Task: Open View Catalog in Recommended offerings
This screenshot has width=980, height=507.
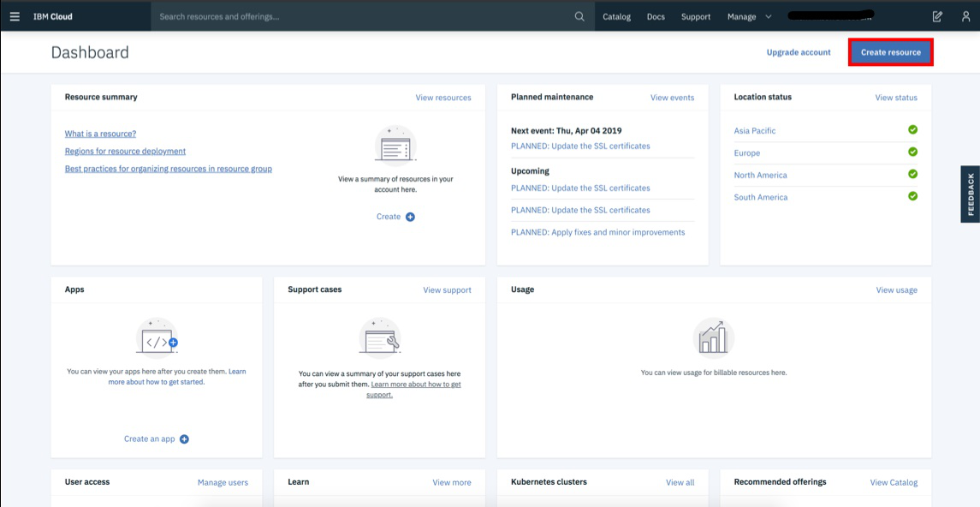Action: (x=894, y=483)
